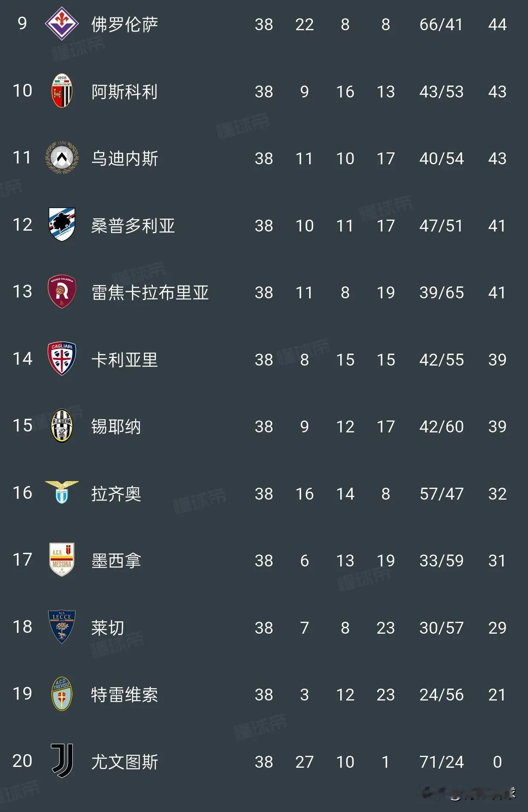Click team name 尤文图斯

click(x=124, y=762)
